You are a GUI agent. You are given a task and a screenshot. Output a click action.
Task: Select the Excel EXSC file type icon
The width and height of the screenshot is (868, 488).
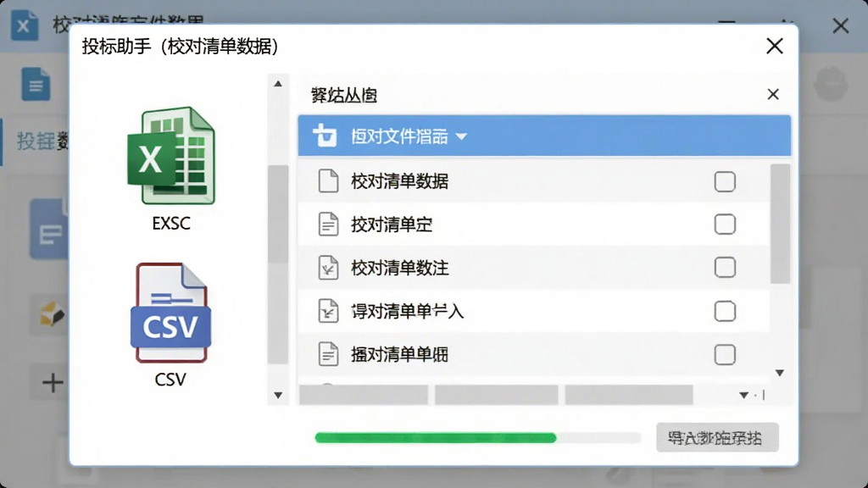pos(171,156)
